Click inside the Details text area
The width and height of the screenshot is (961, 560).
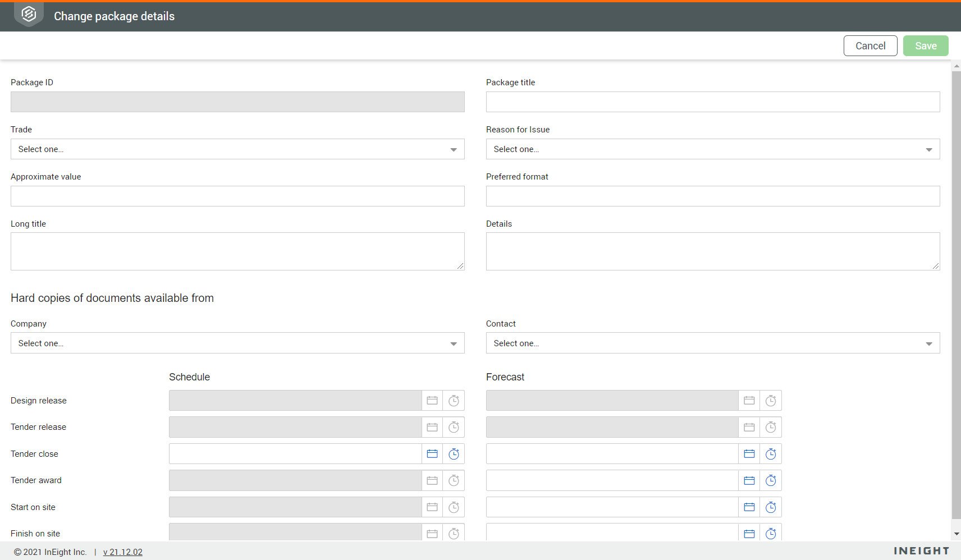pos(712,251)
